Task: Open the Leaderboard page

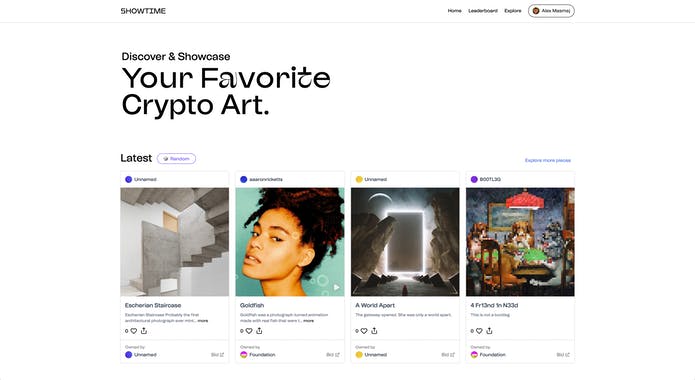Action: coord(483,11)
